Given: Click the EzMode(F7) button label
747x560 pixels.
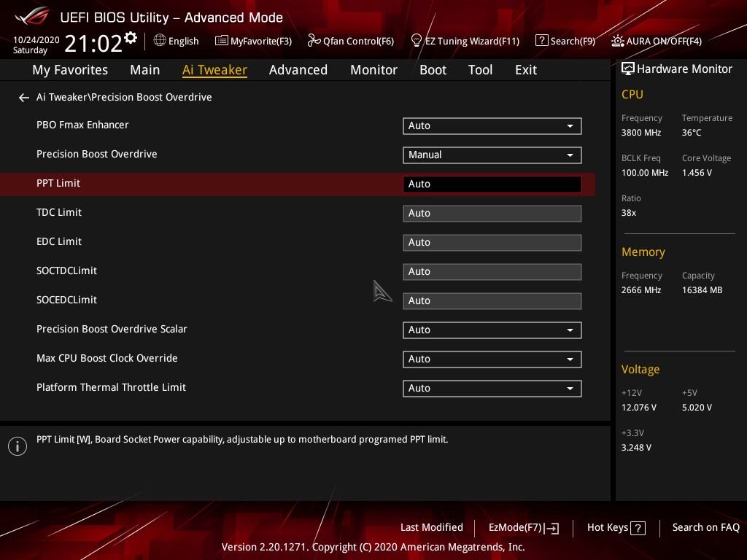Looking at the screenshot, I should (x=516, y=528).
